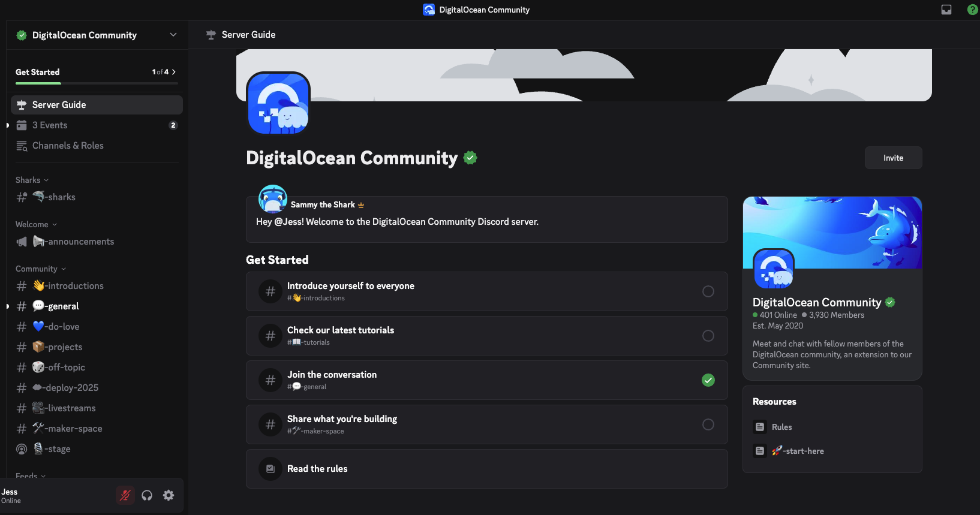Screen dimensions: 980x515
Task: Open Channels & Roles in sidebar
Action: tap(68, 146)
